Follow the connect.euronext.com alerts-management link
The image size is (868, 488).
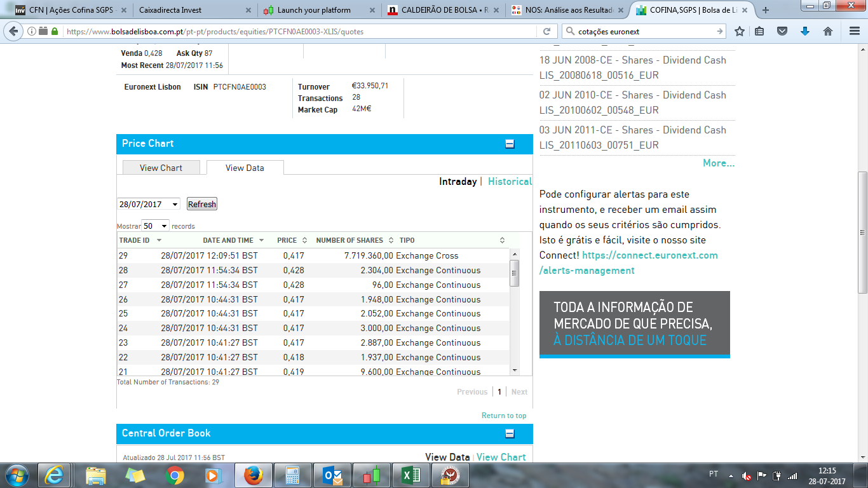pos(628,263)
